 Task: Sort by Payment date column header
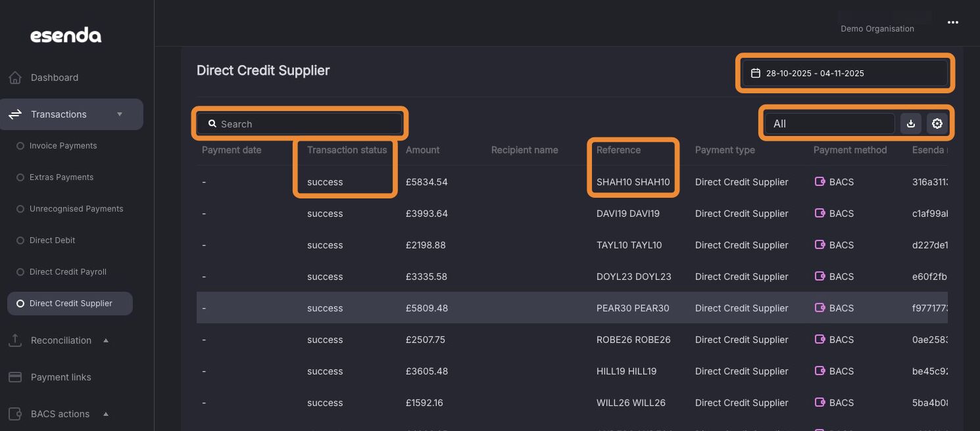click(232, 150)
